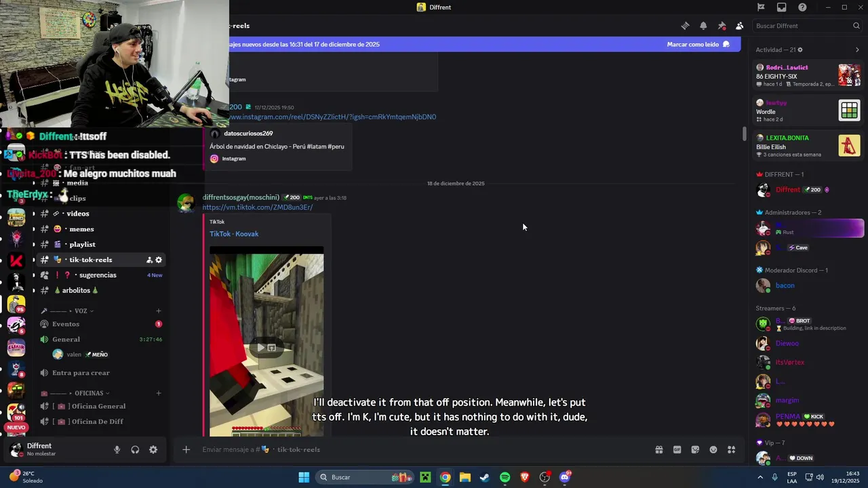Open member bacon in Moderador Discord
The height and width of the screenshot is (488, 868).
(808, 285)
